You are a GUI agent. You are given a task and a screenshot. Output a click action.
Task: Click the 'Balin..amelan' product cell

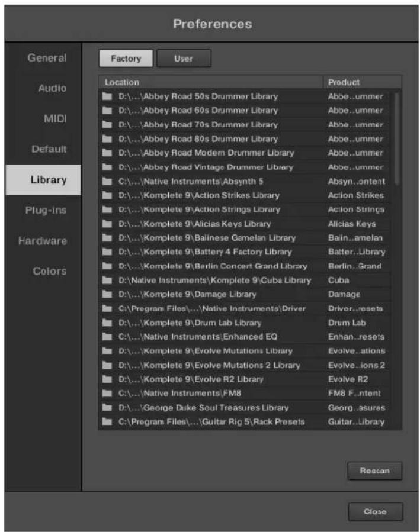[355, 238]
